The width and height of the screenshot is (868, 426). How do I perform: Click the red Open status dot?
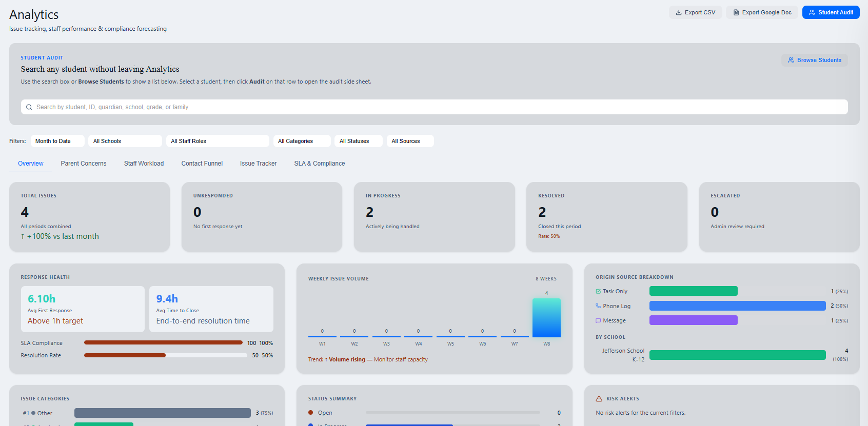tap(311, 412)
